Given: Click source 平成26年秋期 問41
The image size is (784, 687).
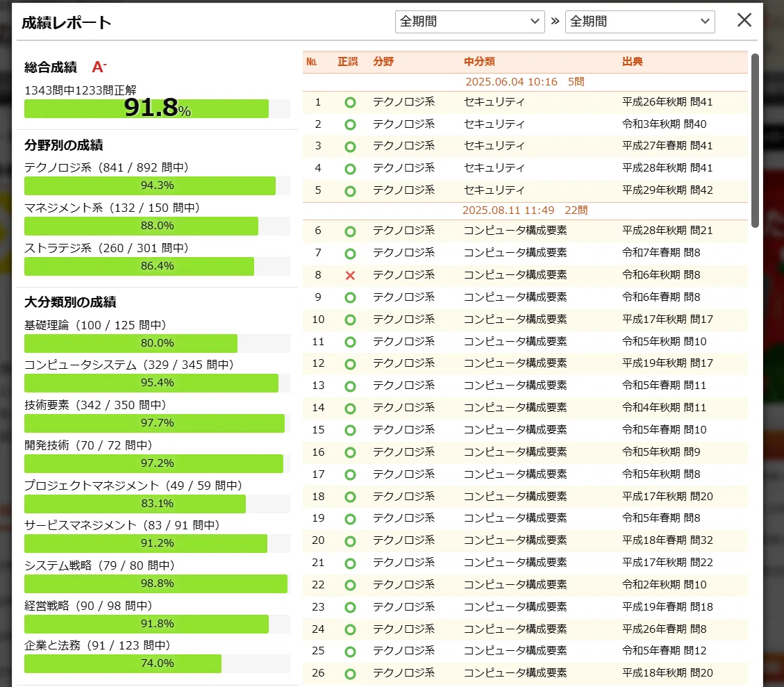Looking at the screenshot, I should tap(667, 102).
